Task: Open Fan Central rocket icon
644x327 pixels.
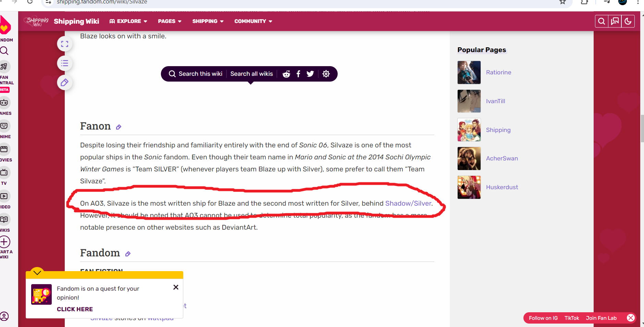Action: point(4,66)
